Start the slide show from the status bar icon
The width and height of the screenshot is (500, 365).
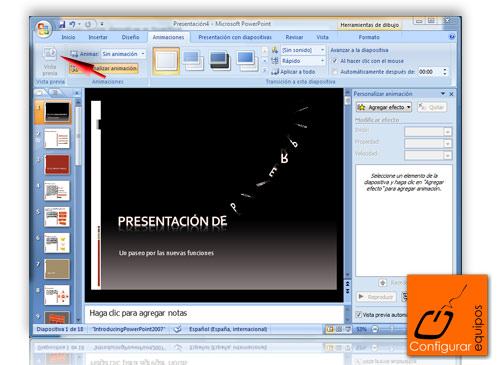click(348, 329)
